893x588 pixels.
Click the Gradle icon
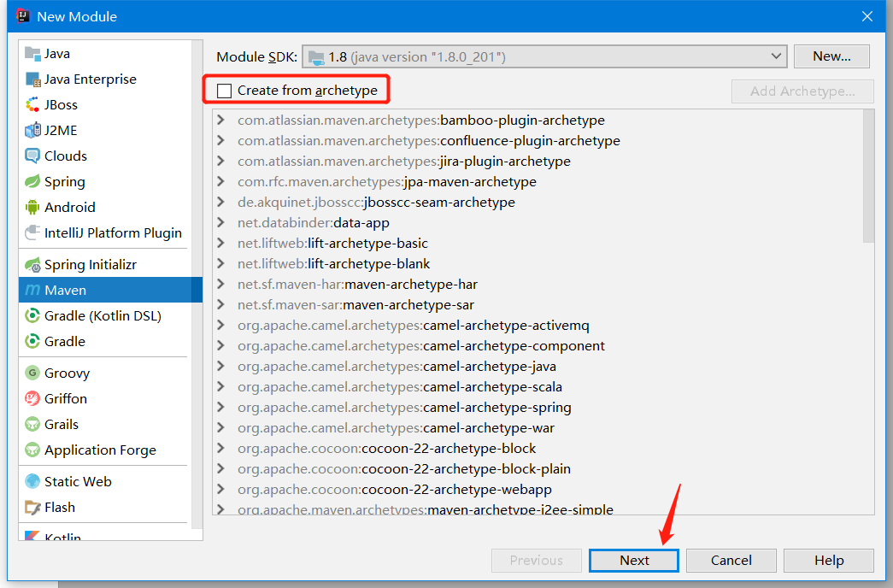32,342
